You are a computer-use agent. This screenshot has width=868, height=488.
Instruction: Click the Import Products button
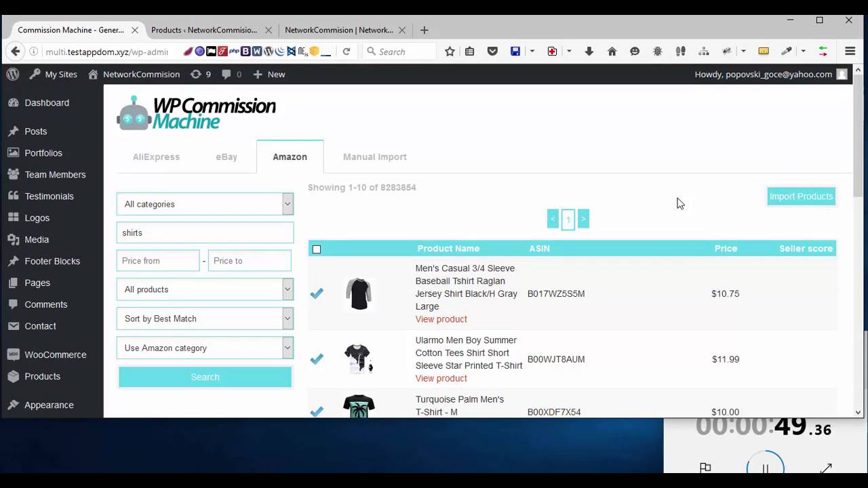coord(801,197)
